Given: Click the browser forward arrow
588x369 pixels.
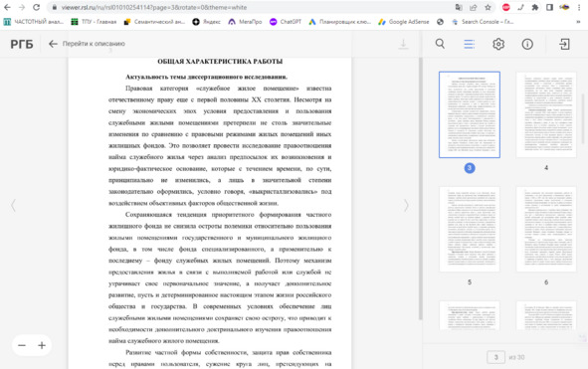Looking at the screenshot, I should tap(22, 7).
